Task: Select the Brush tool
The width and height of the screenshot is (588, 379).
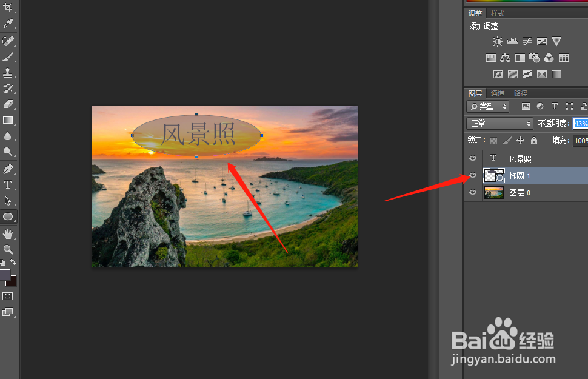Action: (8, 56)
